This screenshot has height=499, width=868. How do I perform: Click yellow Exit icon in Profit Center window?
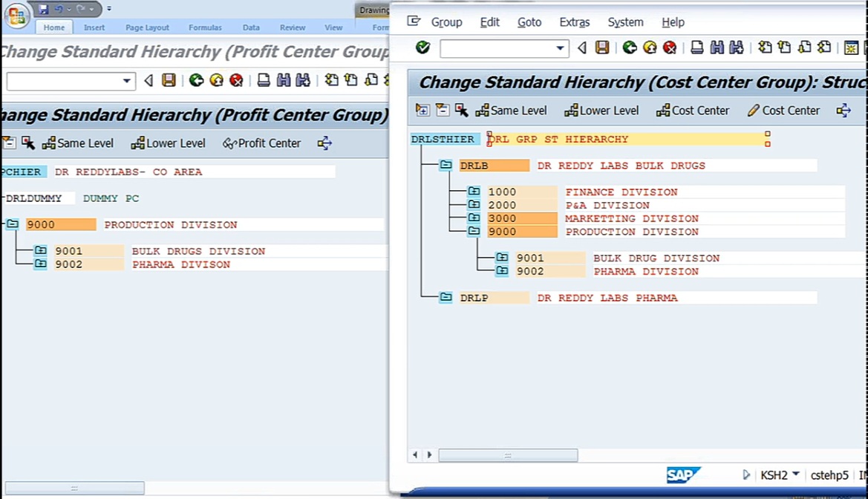[217, 80]
